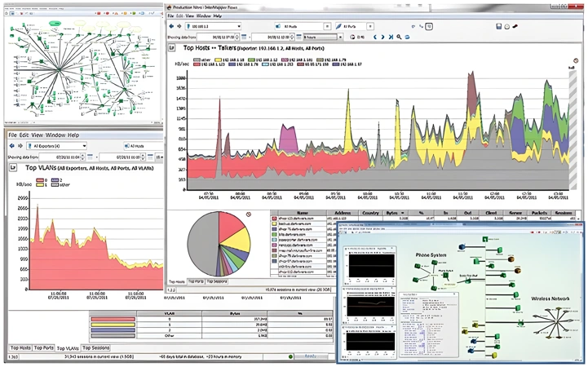Switch to Top Sessions tab in Flows window
Image resolution: width=588 pixels, height=367 pixels.
click(x=217, y=281)
